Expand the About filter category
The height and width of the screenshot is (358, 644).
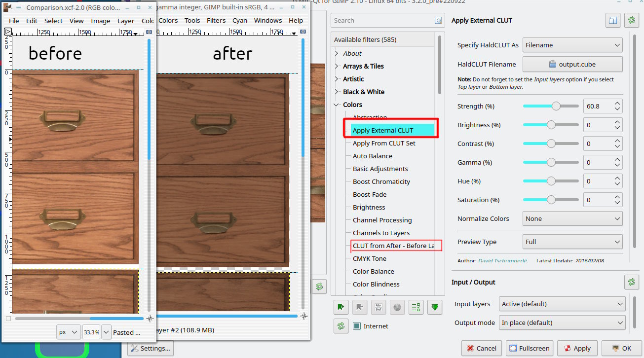point(337,53)
